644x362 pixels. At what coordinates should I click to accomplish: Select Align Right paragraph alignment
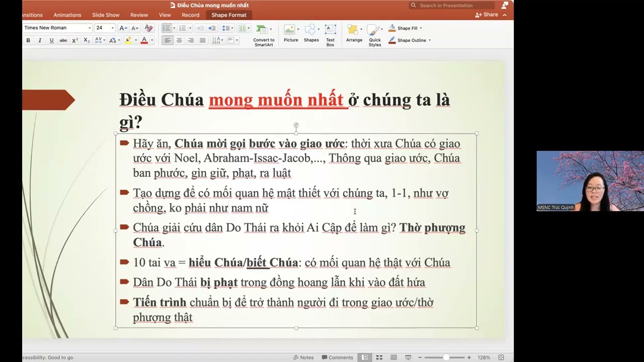pyautogui.click(x=191, y=40)
